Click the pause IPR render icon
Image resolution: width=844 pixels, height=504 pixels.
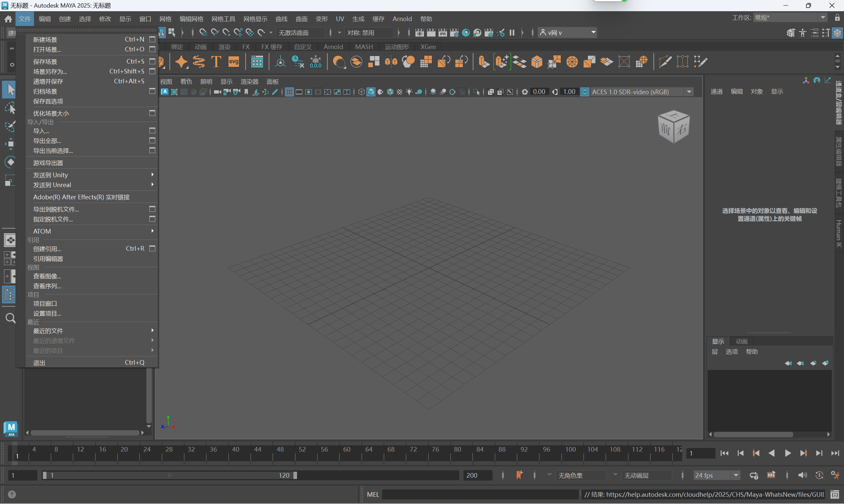tap(512, 33)
